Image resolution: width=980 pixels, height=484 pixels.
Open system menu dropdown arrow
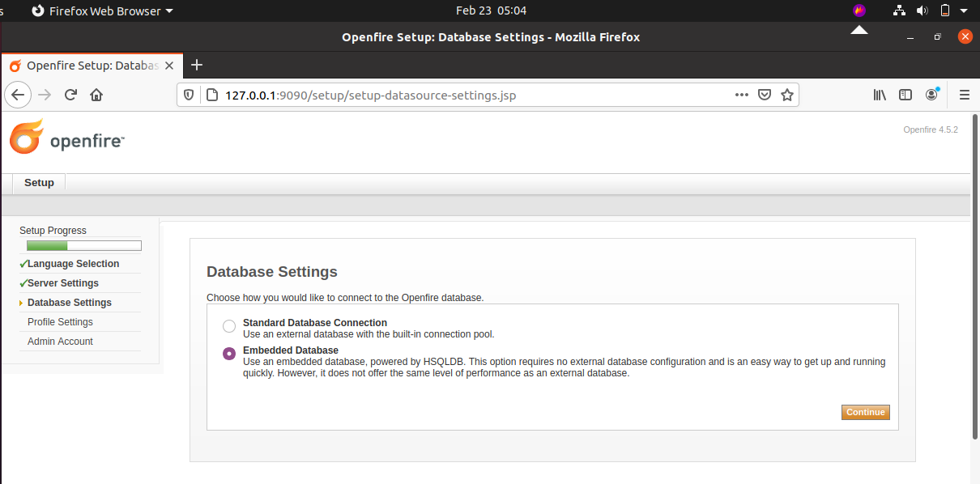(x=965, y=11)
